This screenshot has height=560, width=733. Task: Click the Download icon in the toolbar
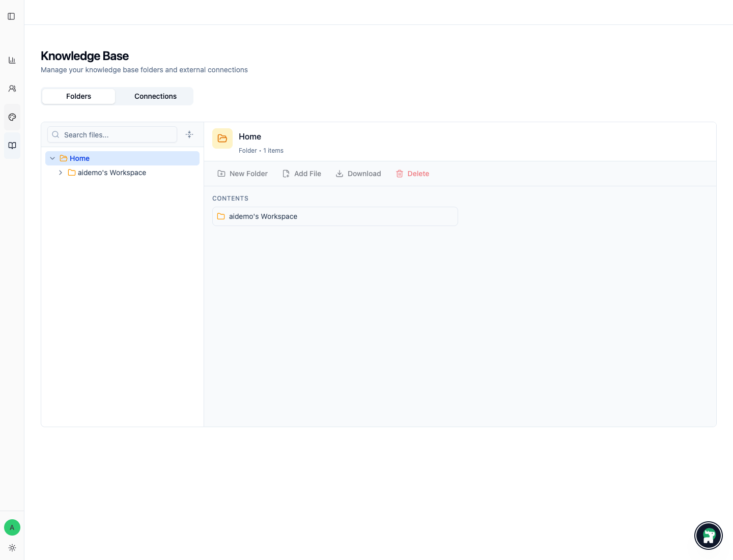point(339,174)
